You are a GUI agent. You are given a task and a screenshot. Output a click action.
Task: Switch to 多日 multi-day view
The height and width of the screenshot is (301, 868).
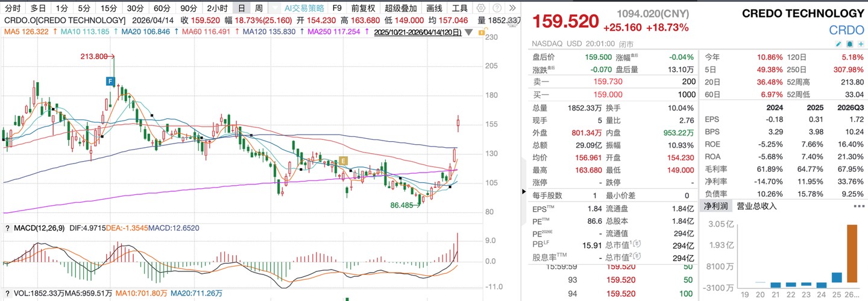point(38,8)
